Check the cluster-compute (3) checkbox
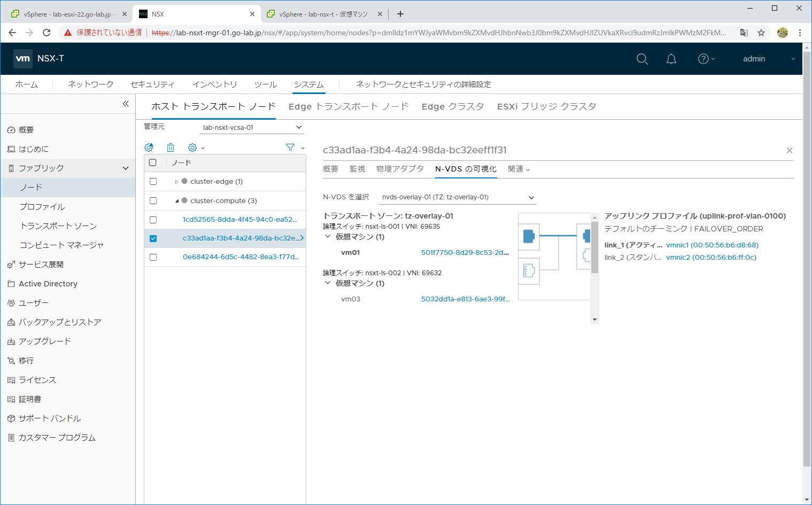 coord(153,201)
